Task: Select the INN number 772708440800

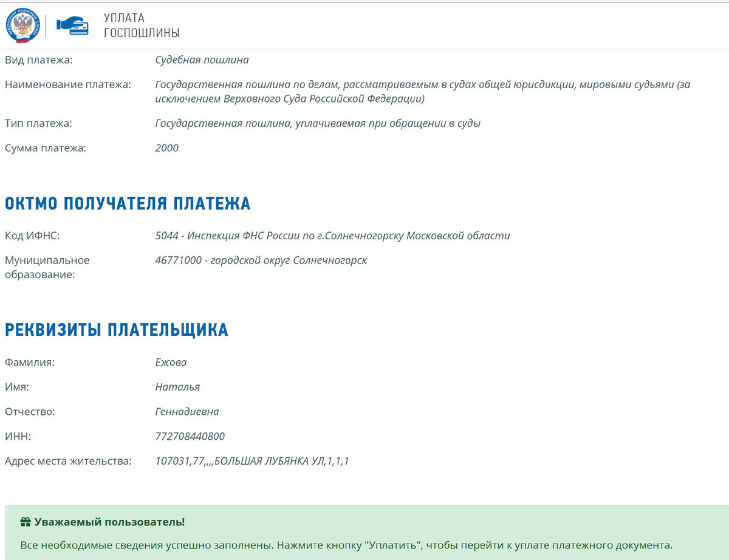Action: coord(190,436)
